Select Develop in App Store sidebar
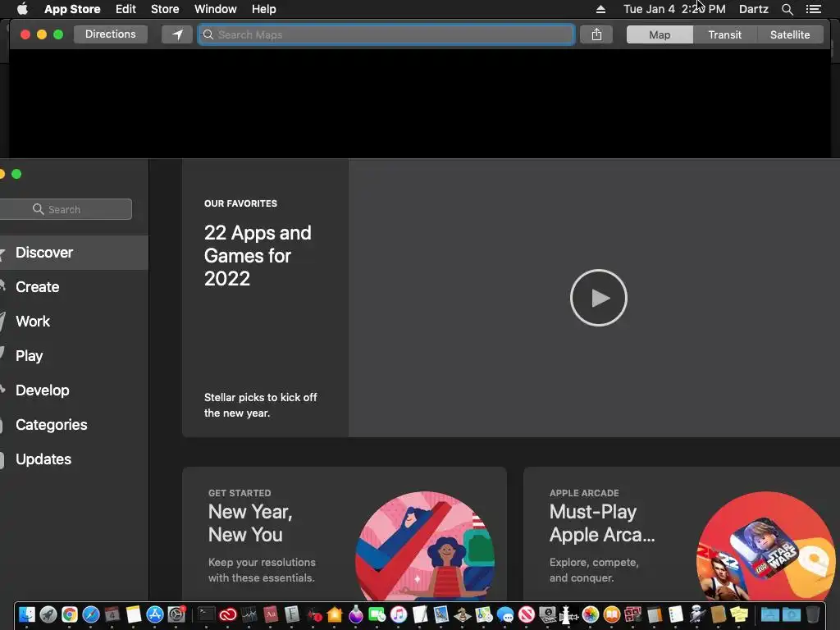Image resolution: width=840 pixels, height=630 pixels. coord(74,390)
